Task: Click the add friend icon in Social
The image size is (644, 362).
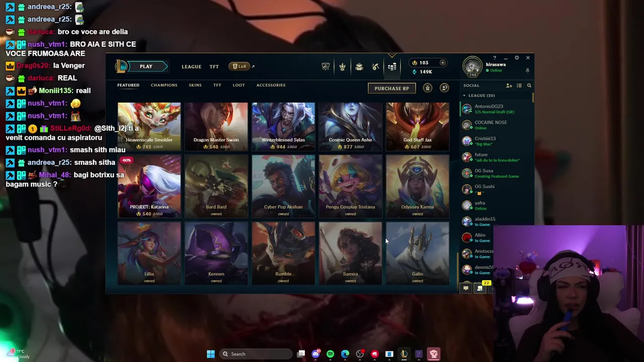Action: pos(509,85)
